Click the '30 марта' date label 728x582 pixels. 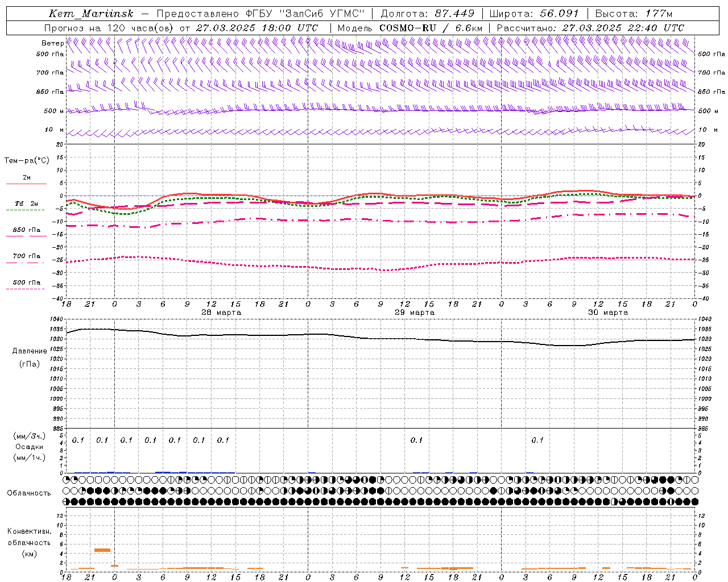click(608, 313)
